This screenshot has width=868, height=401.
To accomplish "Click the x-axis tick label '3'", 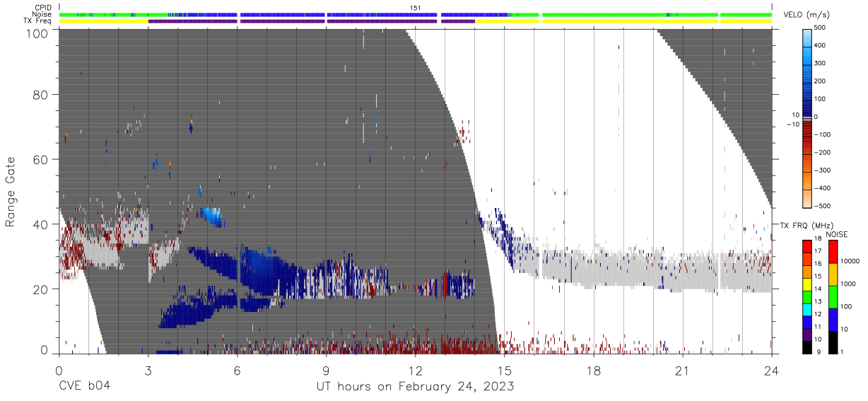I will point(148,371).
